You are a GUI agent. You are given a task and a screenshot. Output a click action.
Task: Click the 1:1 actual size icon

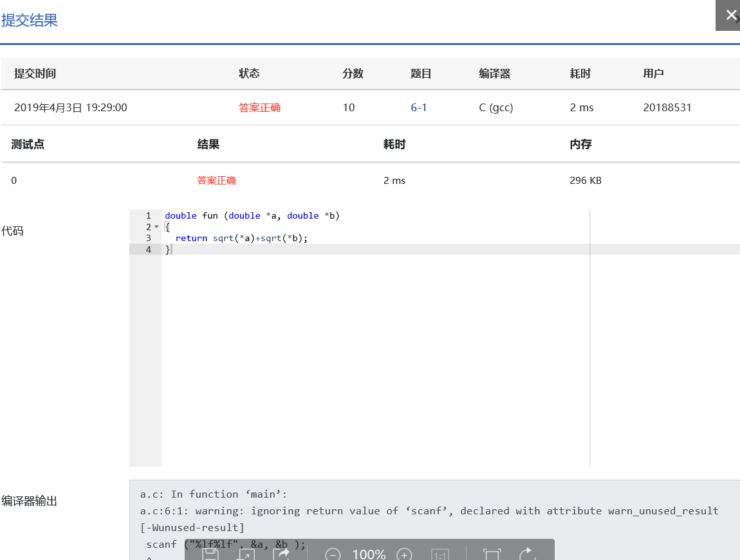[440, 555]
